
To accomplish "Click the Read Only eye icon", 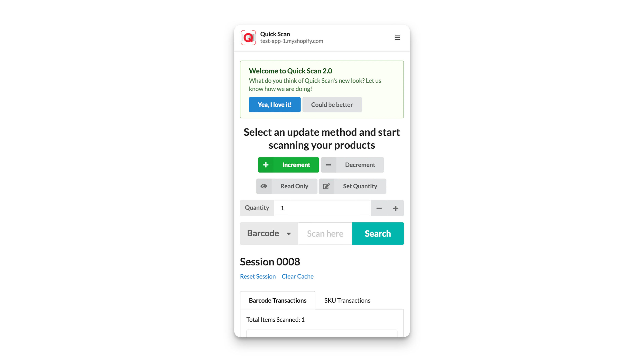I will [264, 186].
